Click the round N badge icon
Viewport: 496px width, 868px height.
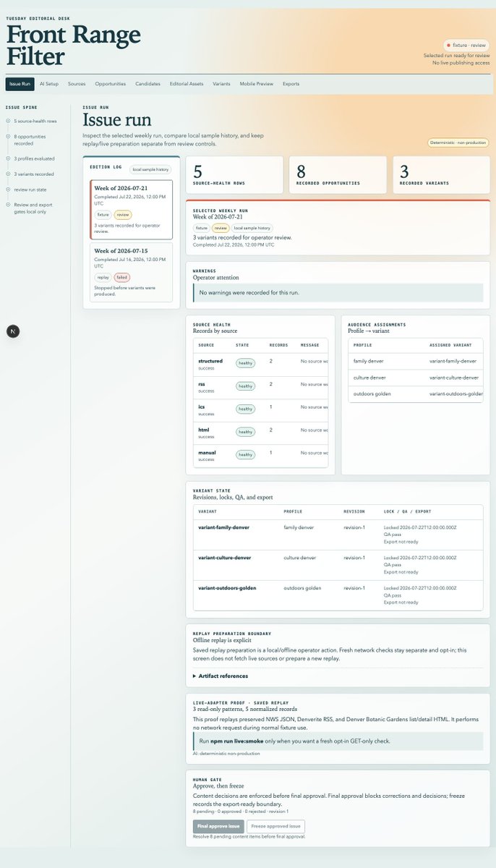pos(13,331)
